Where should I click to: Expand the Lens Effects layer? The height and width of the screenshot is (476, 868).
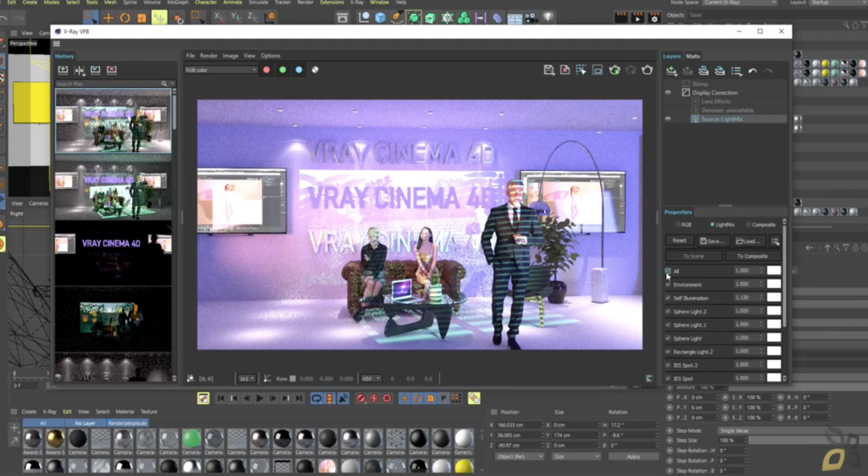(x=695, y=101)
